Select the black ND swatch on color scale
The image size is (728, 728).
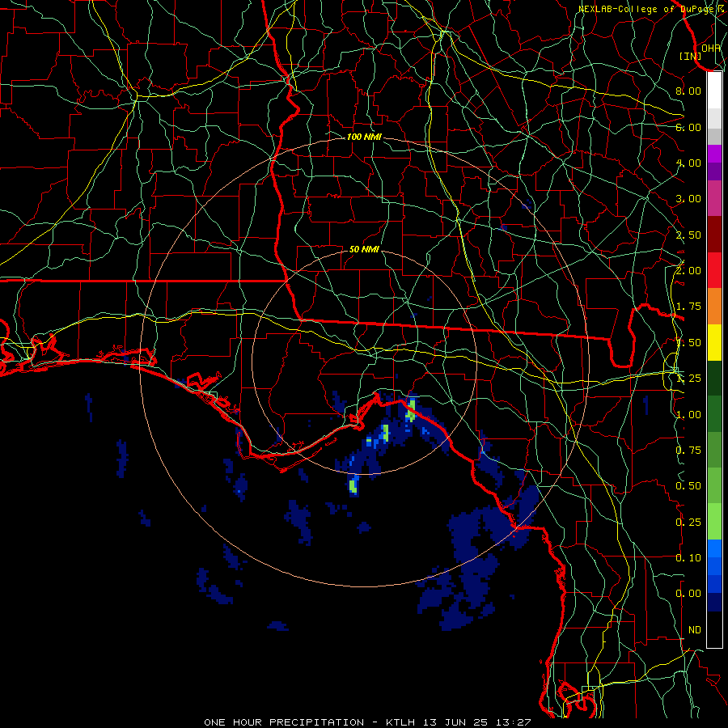pyautogui.click(x=714, y=629)
